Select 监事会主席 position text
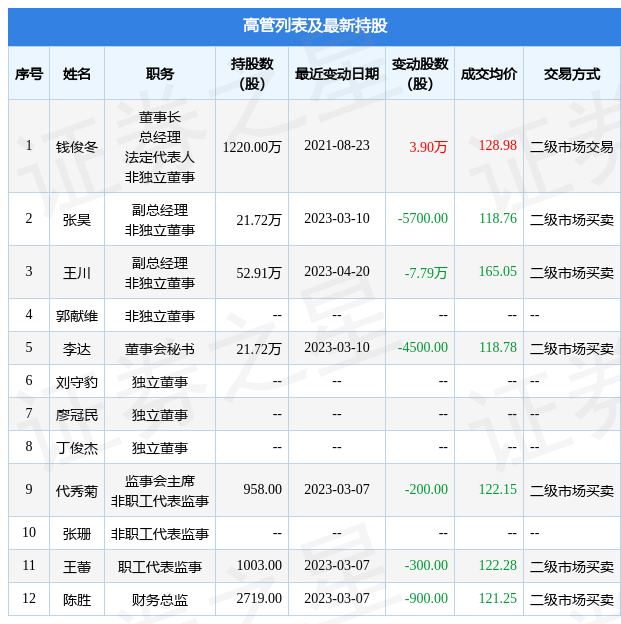Viewport: 621px width, 624px height. tap(160, 481)
